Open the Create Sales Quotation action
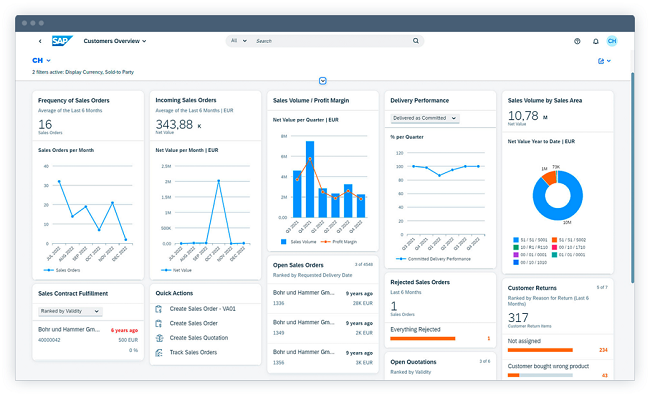This screenshot has width=650, height=395. click(199, 338)
